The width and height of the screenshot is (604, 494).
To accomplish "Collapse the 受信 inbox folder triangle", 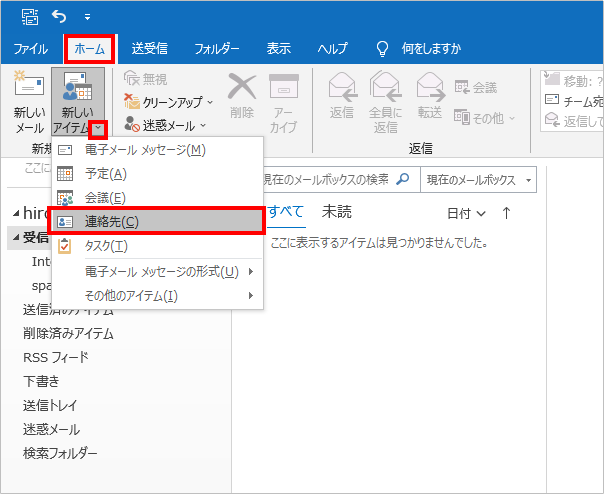I will 16,238.
